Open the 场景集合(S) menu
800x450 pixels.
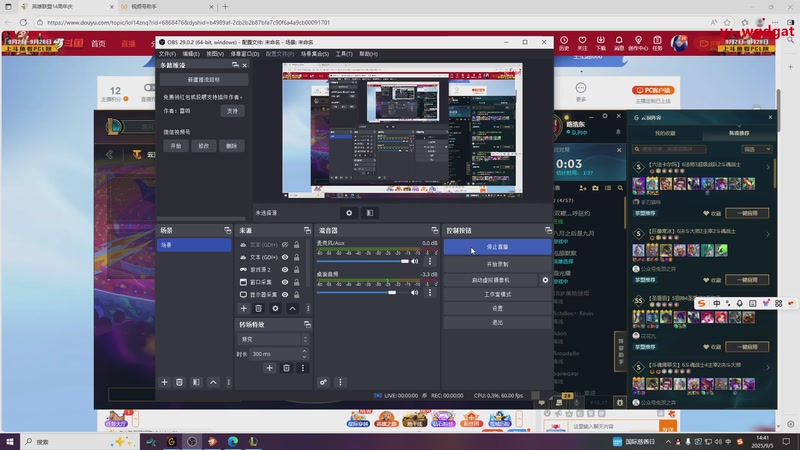(x=314, y=54)
